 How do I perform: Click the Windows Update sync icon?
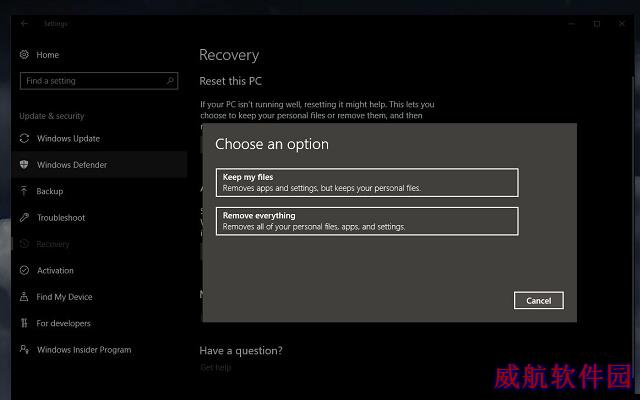(24, 138)
